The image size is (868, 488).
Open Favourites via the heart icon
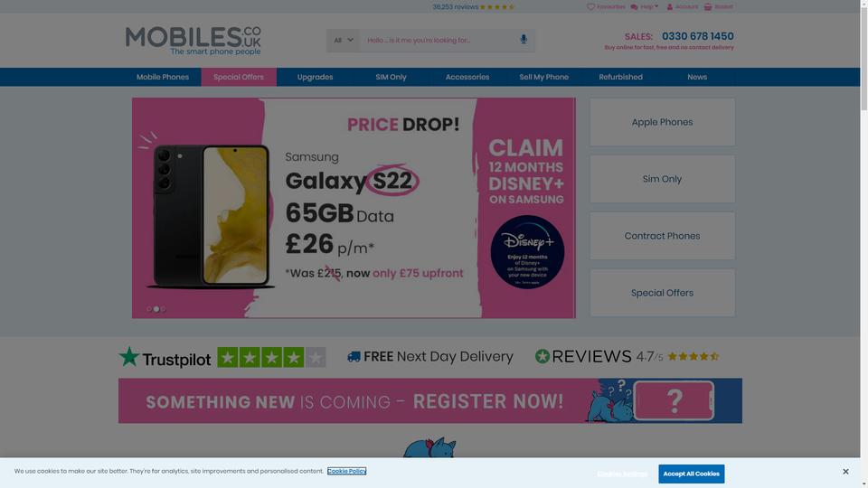pyautogui.click(x=590, y=6)
